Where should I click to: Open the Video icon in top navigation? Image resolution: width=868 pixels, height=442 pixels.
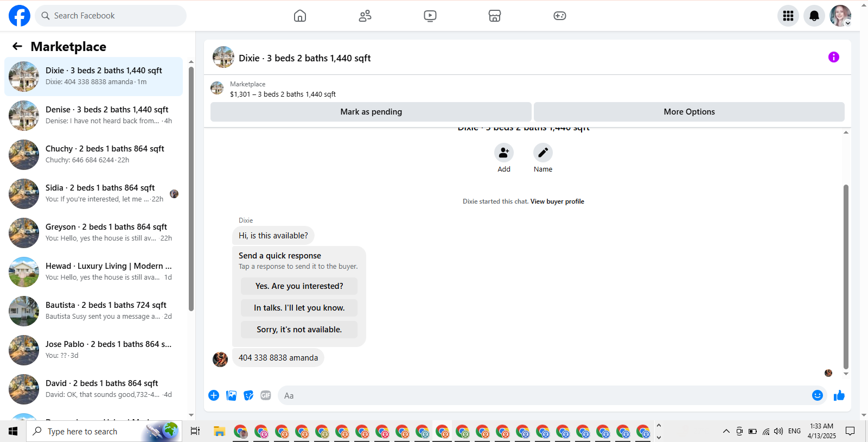pos(430,16)
